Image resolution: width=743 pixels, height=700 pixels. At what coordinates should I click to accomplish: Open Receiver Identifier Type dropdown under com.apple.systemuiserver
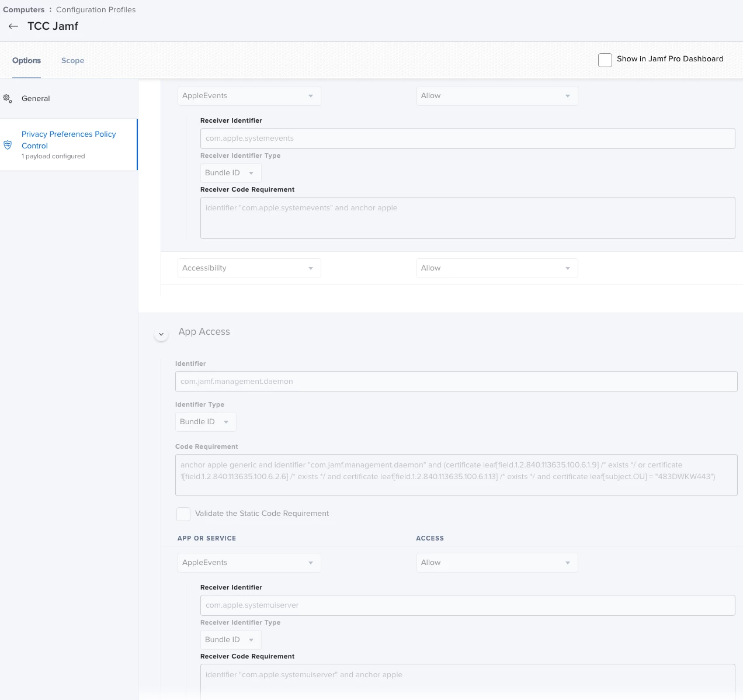point(231,640)
